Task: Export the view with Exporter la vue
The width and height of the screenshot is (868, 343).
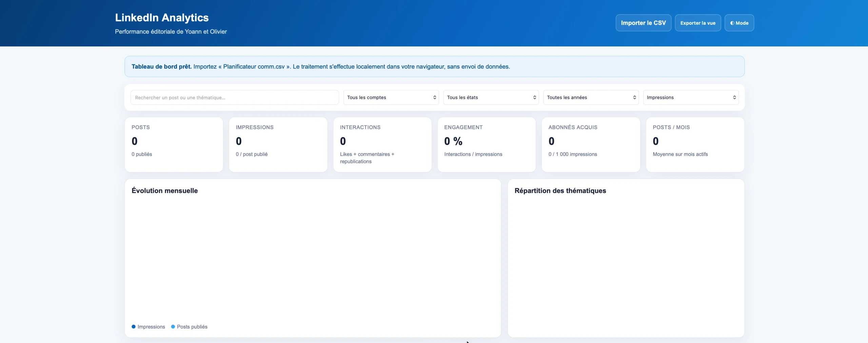Action: [x=698, y=23]
